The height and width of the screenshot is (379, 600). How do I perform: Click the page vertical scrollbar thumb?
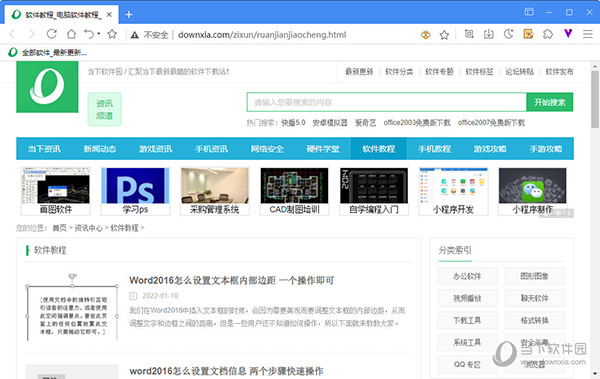pos(595,99)
